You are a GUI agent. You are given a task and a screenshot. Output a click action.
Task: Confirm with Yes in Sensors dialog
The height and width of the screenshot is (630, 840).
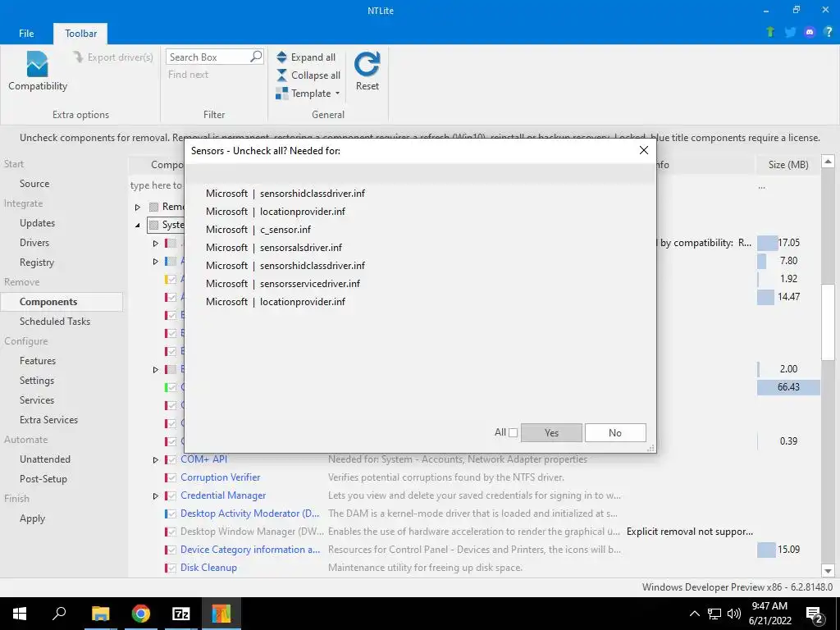point(551,433)
